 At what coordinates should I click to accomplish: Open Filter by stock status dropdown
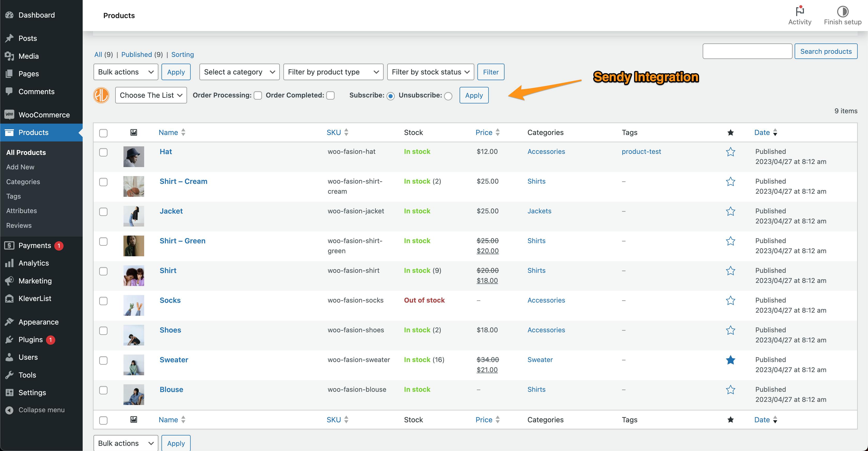pyautogui.click(x=430, y=72)
